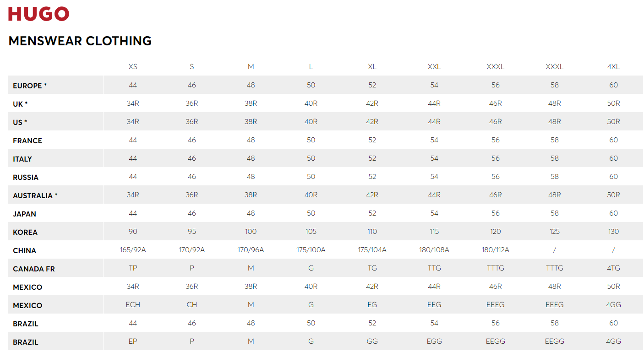Click the JAPAN row label
644x352 pixels.
point(24,214)
